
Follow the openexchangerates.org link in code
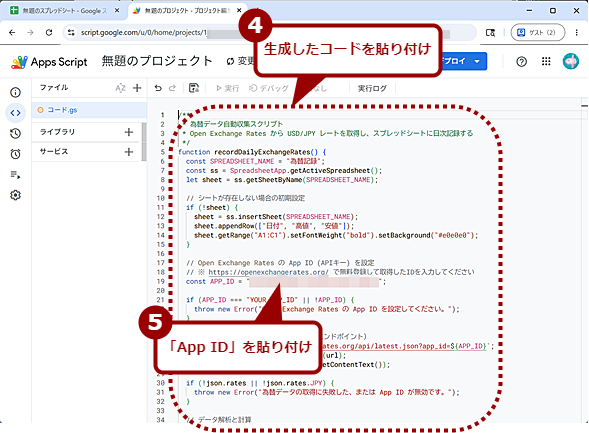point(268,272)
